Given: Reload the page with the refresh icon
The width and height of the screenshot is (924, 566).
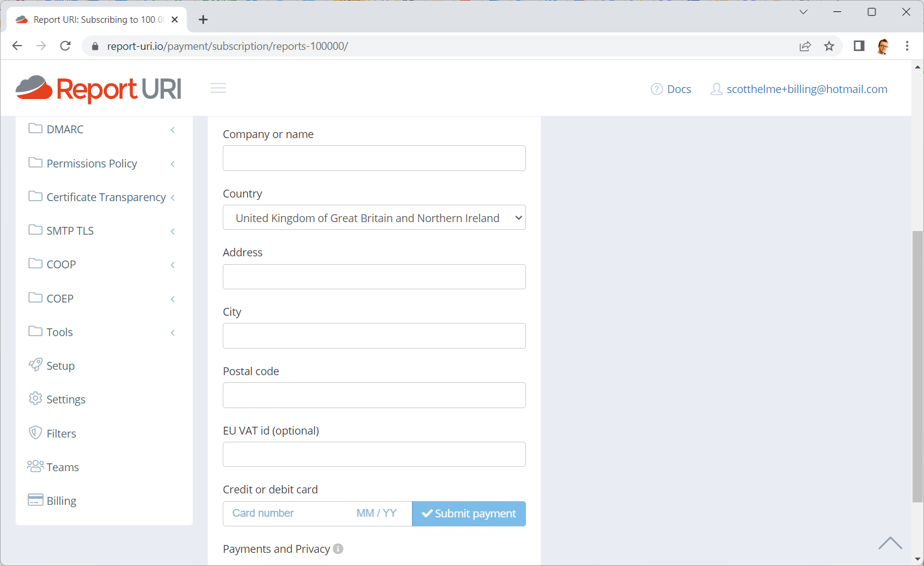Looking at the screenshot, I should tap(65, 46).
